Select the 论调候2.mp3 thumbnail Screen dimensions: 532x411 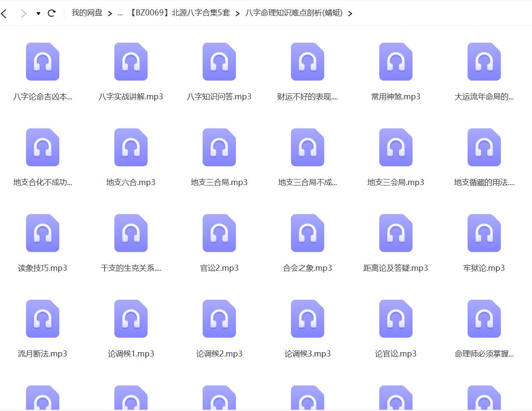(219, 318)
